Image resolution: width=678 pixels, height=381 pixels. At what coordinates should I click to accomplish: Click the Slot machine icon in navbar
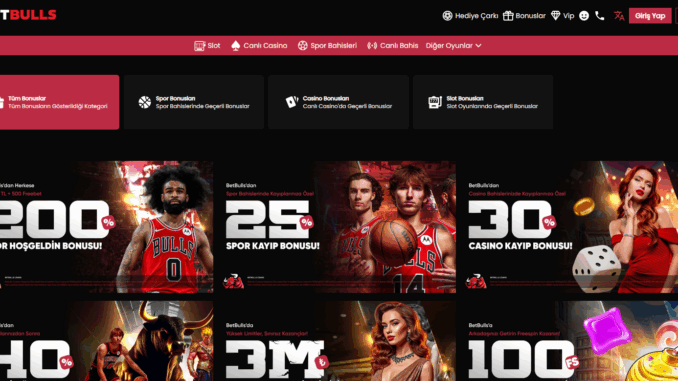[x=199, y=46]
